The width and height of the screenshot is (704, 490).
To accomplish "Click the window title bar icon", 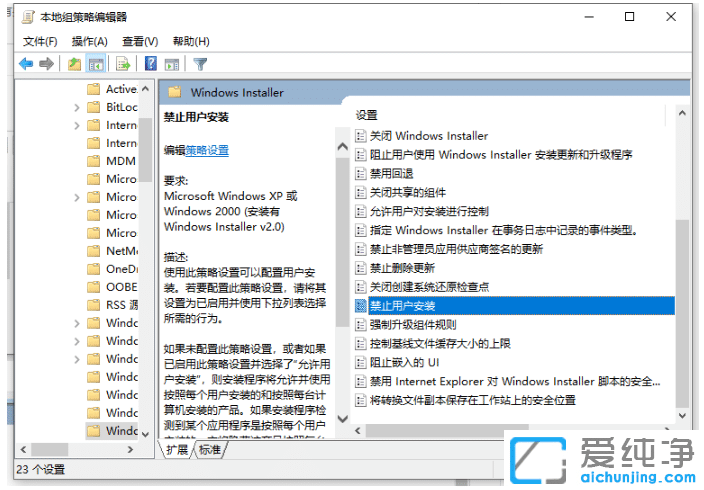I will click(x=28, y=17).
